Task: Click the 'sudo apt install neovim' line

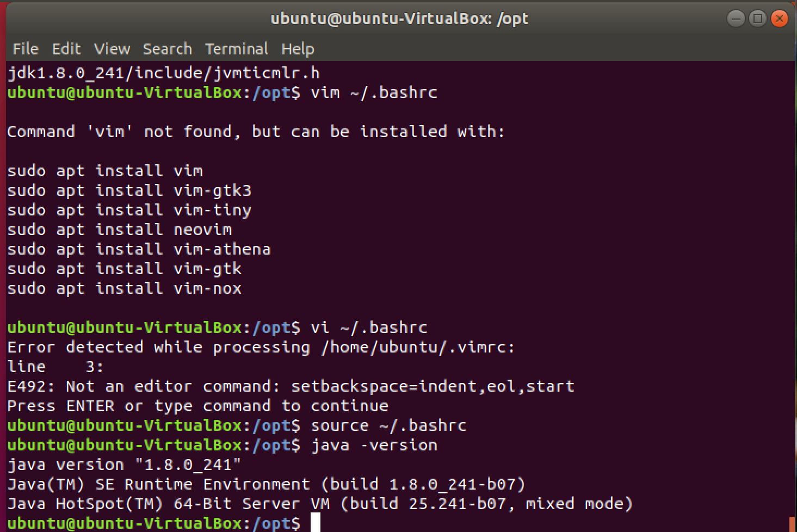Action: click(120, 230)
